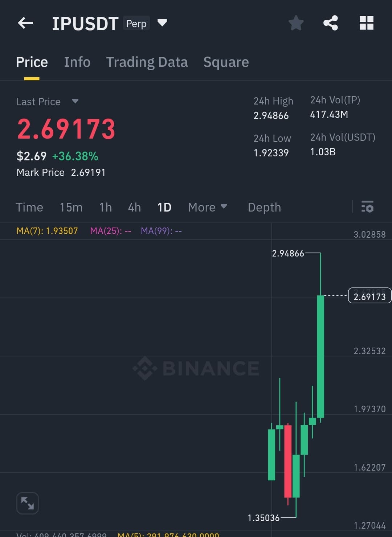Open the Trading Data tab

pyautogui.click(x=147, y=62)
